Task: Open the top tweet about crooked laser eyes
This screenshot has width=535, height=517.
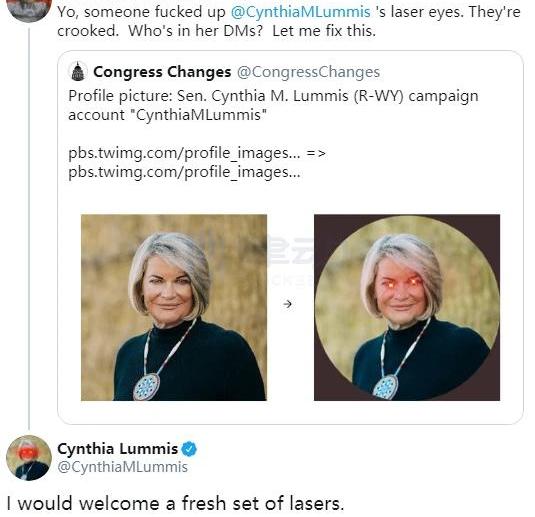Action: [289, 21]
